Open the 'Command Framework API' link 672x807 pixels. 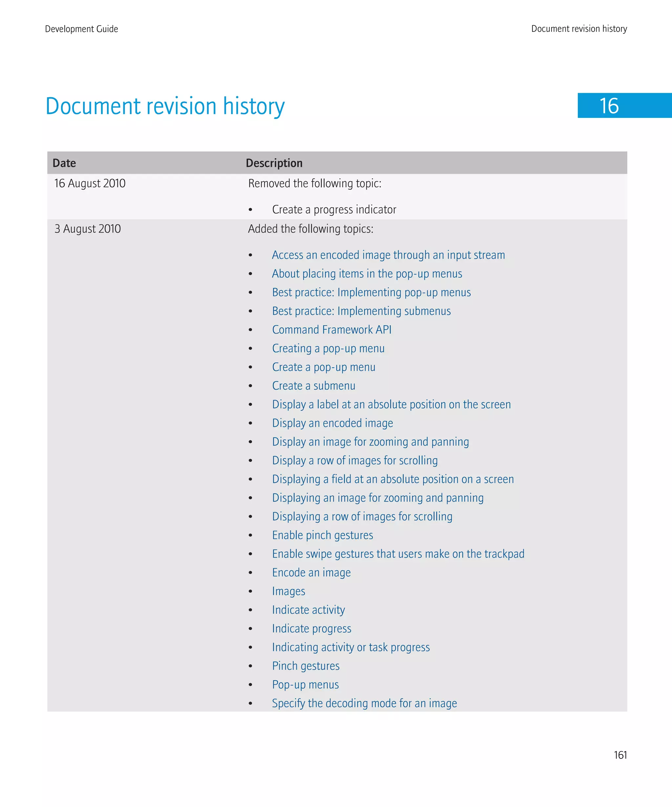[332, 330]
